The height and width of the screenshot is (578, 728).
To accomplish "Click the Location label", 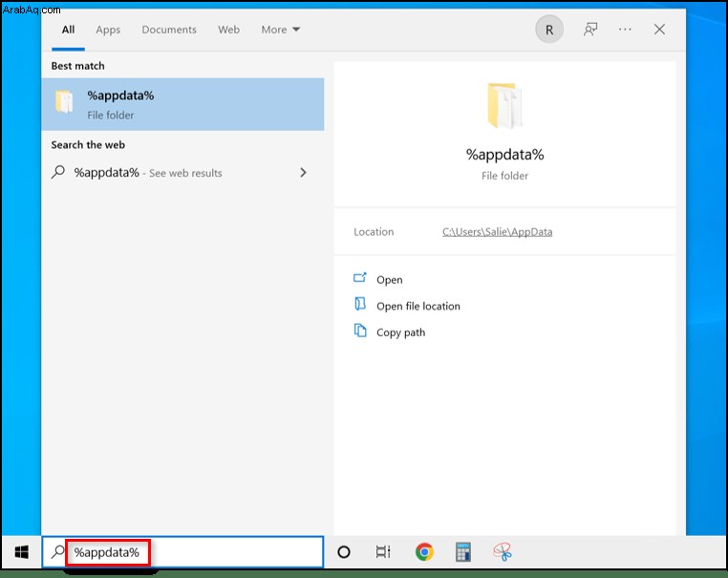I will pyautogui.click(x=374, y=231).
